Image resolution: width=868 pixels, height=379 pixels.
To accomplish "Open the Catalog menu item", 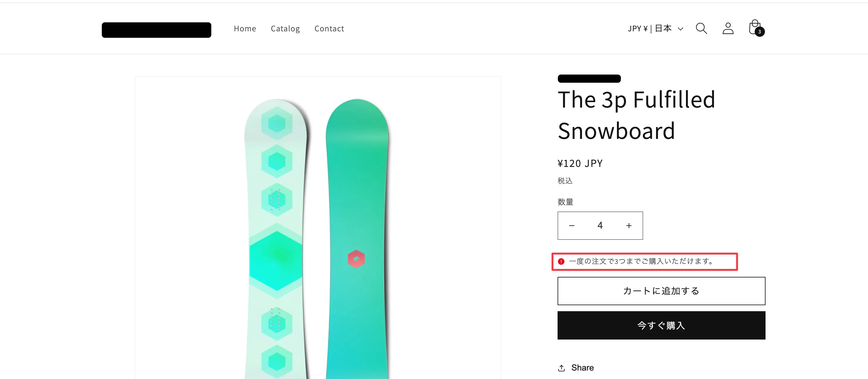I will pos(285,29).
